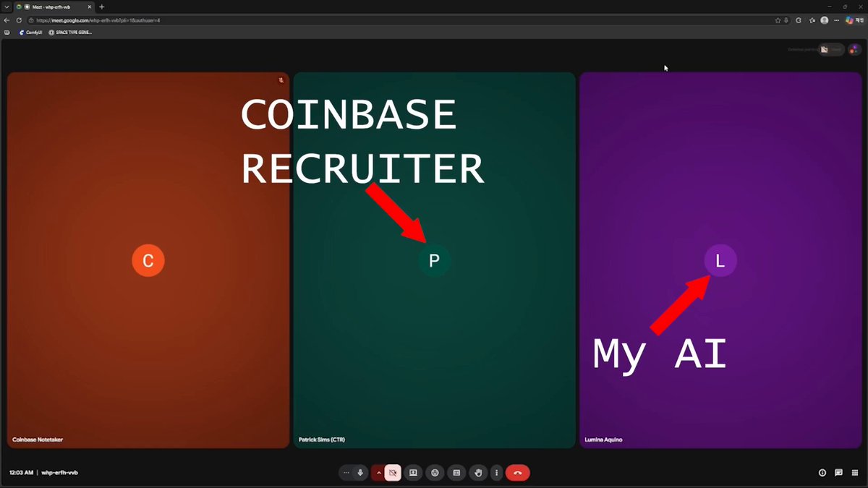Click the Google account avatar on the Meet page
This screenshot has height=488, width=868.
(x=854, y=50)
